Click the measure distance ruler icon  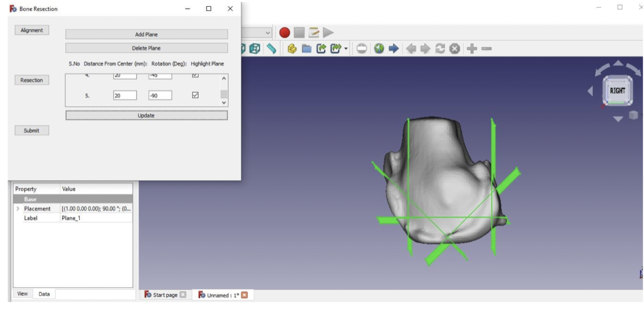(x=271, y=49)
